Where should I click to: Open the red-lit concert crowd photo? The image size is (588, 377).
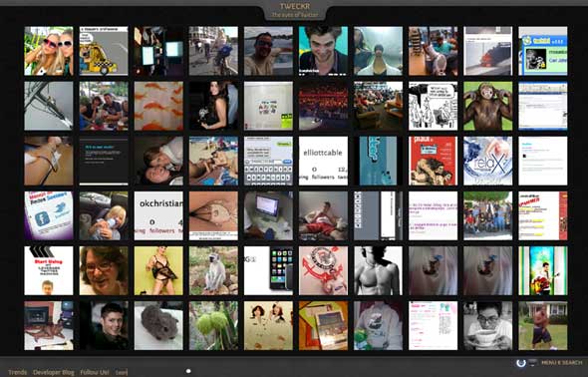tap(323, 106)
